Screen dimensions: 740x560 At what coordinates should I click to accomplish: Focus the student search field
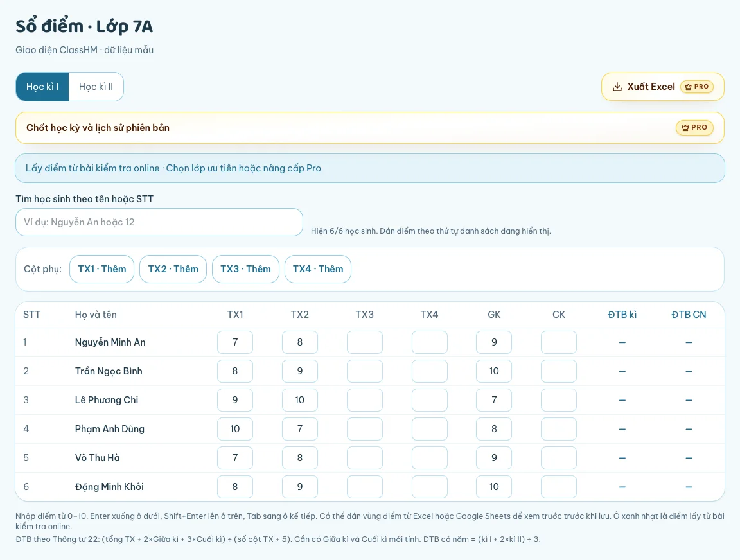point(159,222)
